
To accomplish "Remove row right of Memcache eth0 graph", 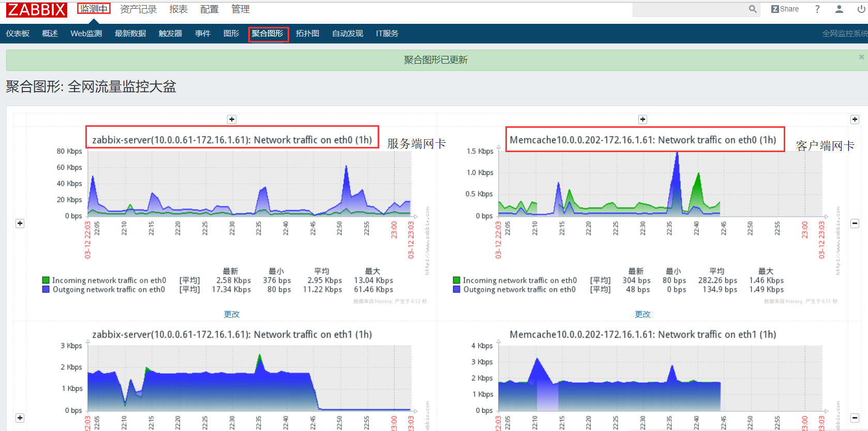I will pos(855,224).
